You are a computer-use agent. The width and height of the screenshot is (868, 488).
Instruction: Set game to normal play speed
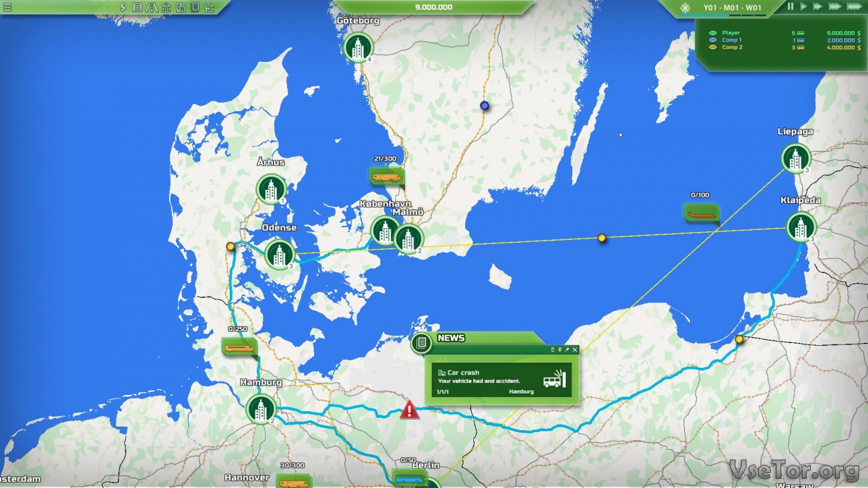pyautogui.click(x=804, y=7)
